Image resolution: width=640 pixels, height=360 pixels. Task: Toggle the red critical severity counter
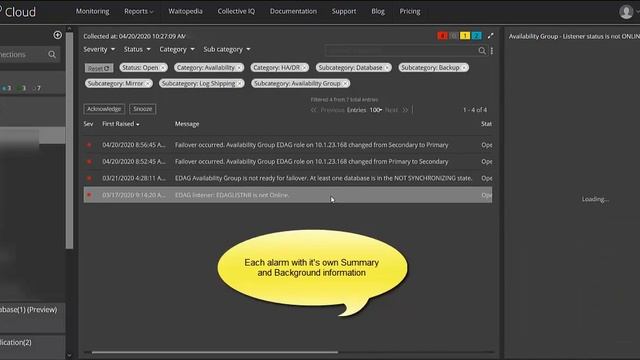coord(442,36)
